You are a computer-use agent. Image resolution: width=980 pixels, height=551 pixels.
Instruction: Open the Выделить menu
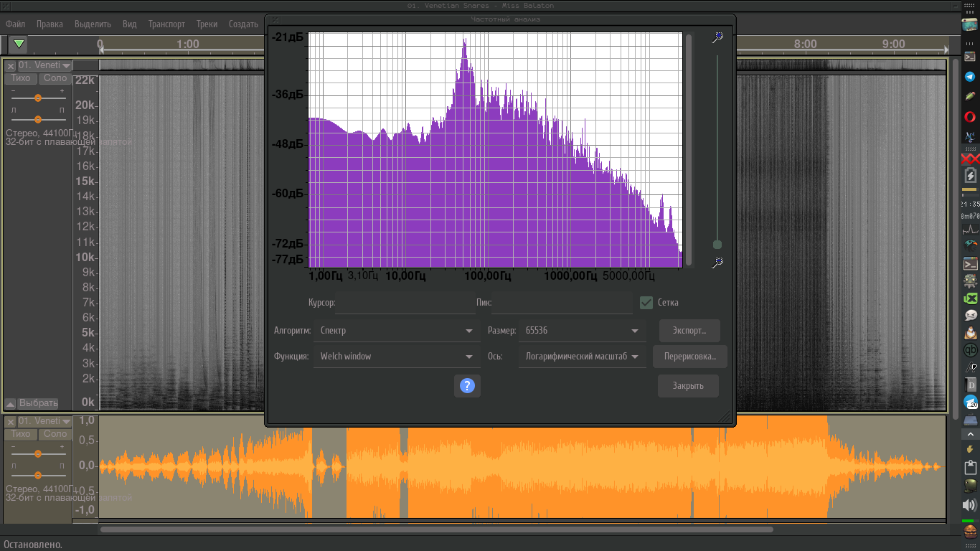click(93, 24)
